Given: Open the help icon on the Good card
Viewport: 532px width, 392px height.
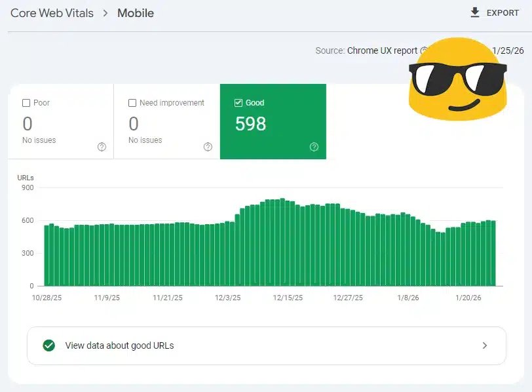Looking at the screenshot, I should (x=313, y=147).
